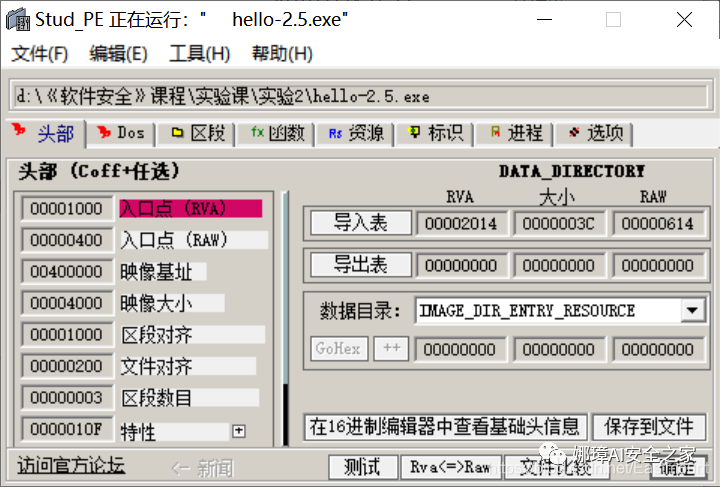Screen dimensions: 720x487
Task: Click the 特性 value field 0000010F
Action: (67, 429)
